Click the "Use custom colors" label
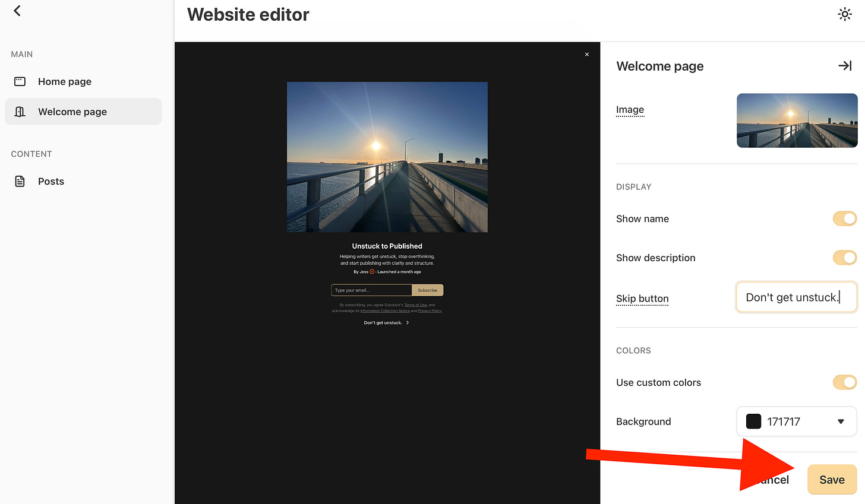 658,382
